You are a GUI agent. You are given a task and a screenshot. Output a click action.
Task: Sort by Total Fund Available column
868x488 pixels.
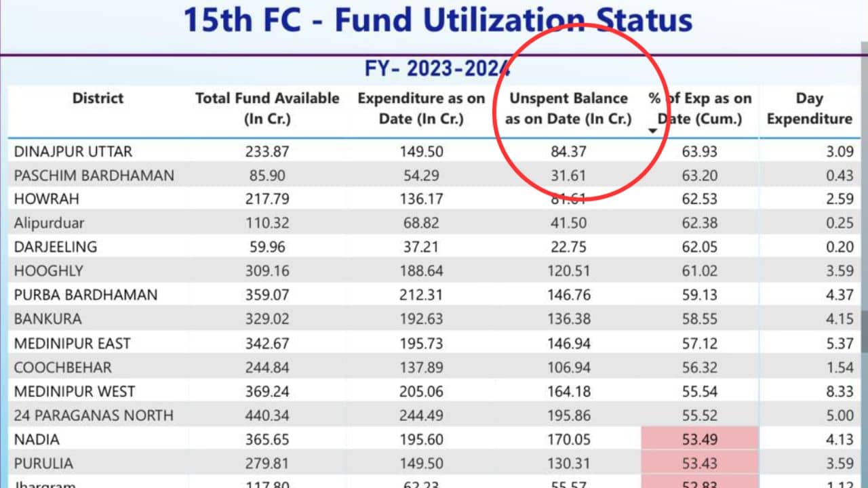point(267,108)
